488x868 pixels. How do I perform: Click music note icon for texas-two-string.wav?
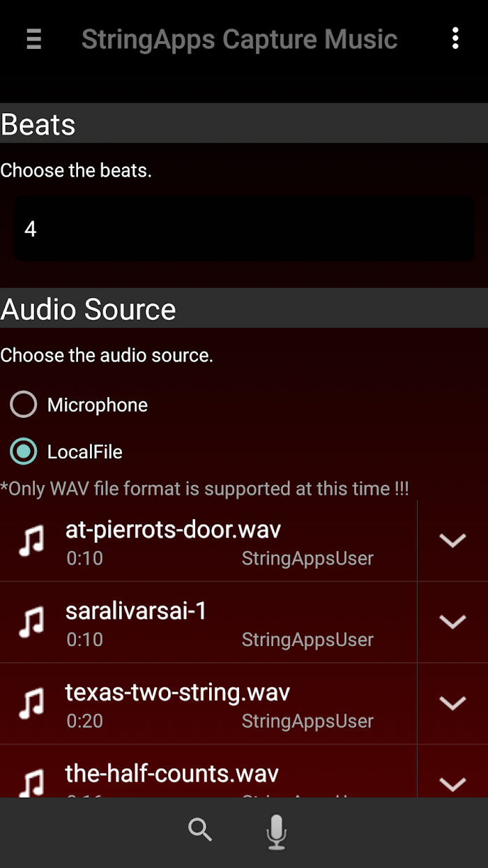pos(31,703)
